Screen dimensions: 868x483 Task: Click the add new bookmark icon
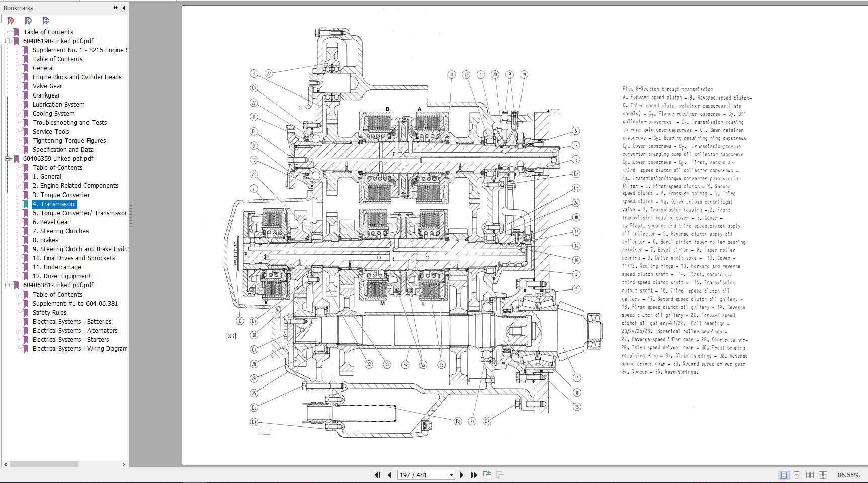pyautogui.click(x=28, y=21)
